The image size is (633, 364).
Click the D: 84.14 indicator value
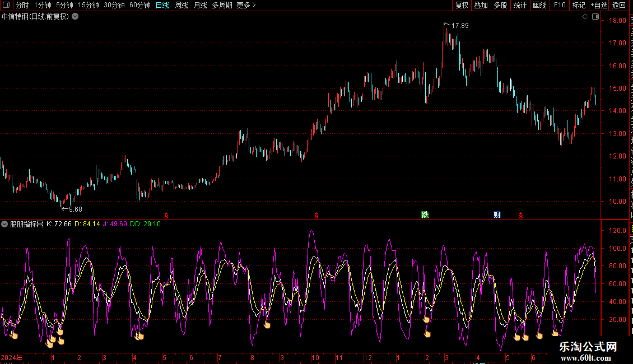tap(87, 224)
